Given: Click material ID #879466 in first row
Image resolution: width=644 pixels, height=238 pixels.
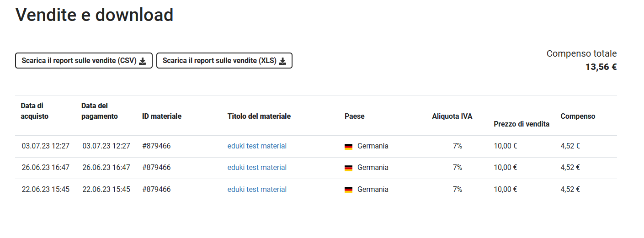Looking at the screenshot, I should tap(156, 146).
